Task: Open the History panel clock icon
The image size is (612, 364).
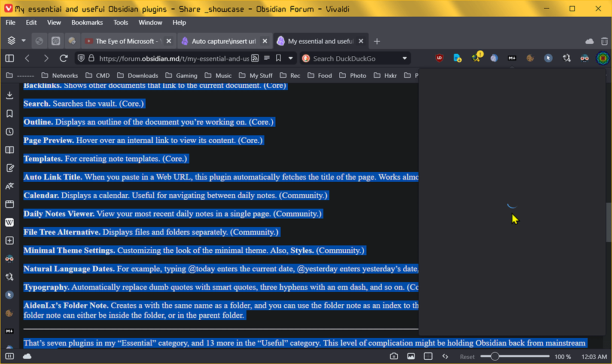Action: click(10, 131)
